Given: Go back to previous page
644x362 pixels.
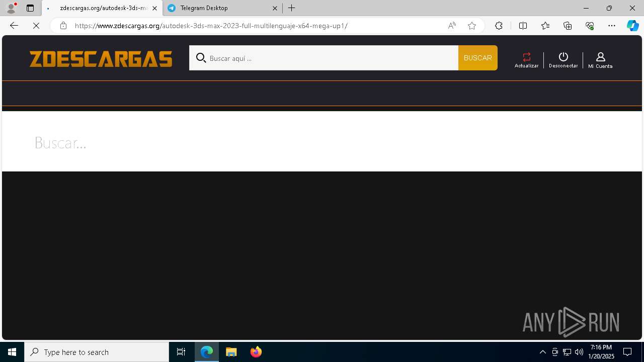Looking at the screenshot, I should pyautogui.click(x=14, y=26).
